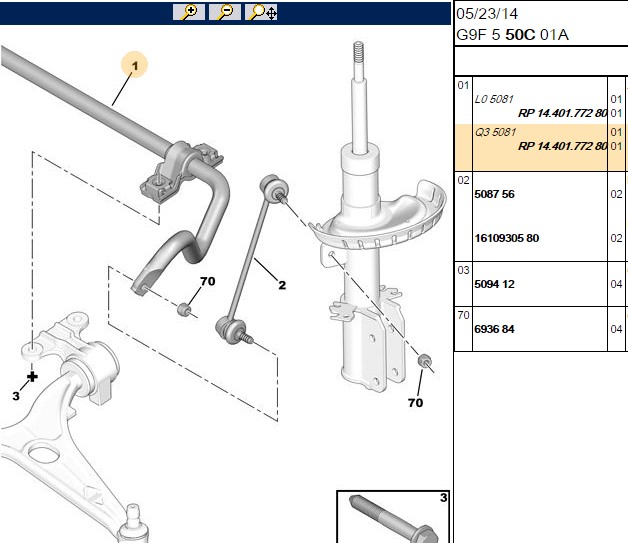Screen dimensions: 628x543
Task: Select the highlighted Q3 5081 row
Action: (541, 147)
